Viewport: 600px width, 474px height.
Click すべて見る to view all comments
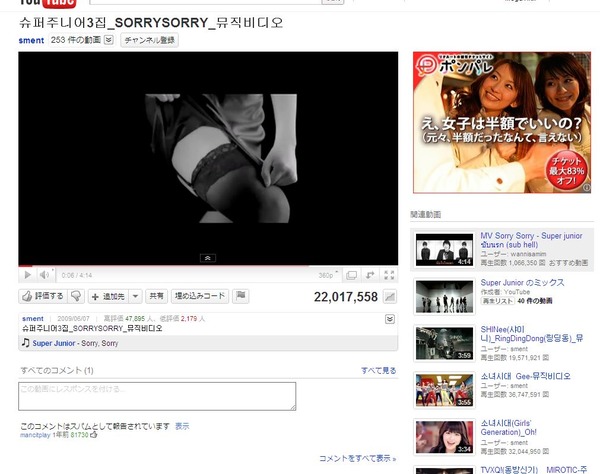tap(378, 370)
